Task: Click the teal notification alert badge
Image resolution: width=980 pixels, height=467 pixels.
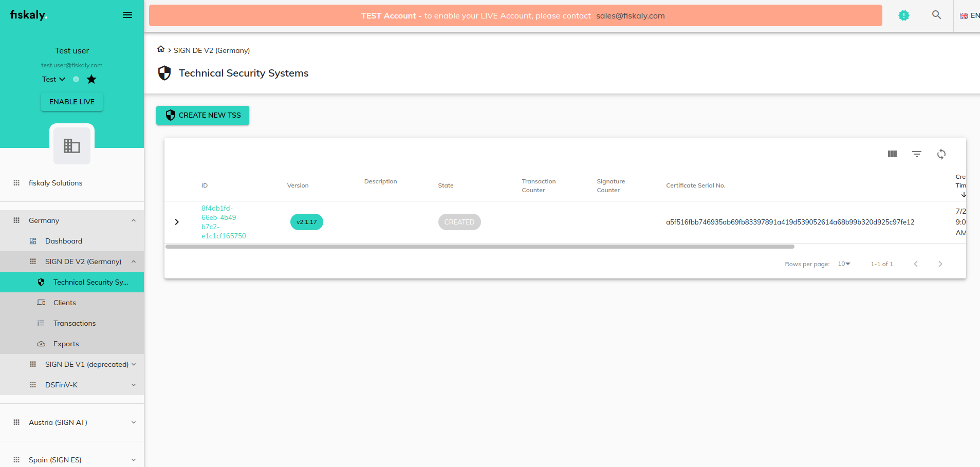Action: point(903,15)
